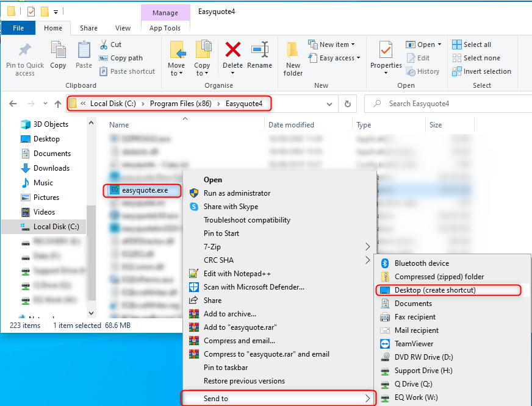
Task: Open the New item dropdown
Action: pos(331,45)
